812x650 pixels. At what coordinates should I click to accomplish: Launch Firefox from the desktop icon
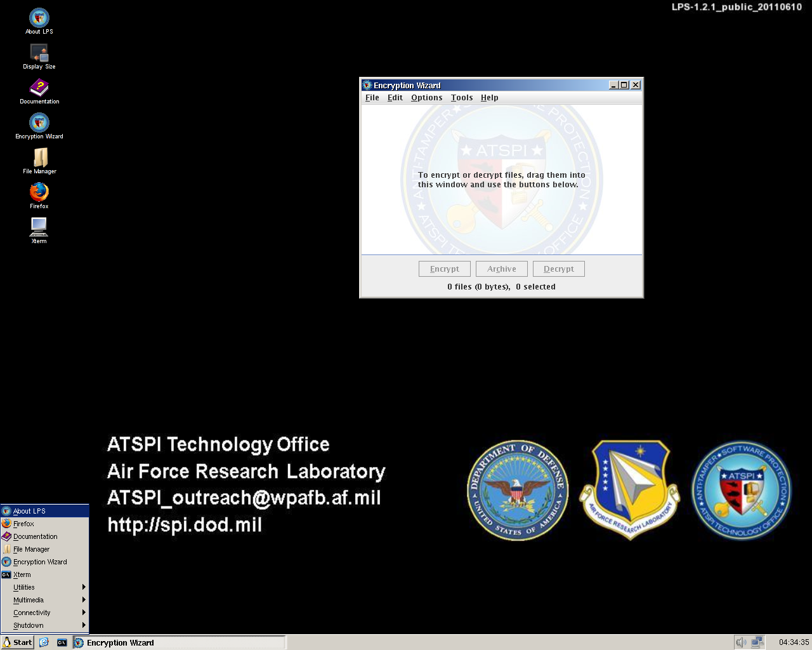(x=39, y=196)
